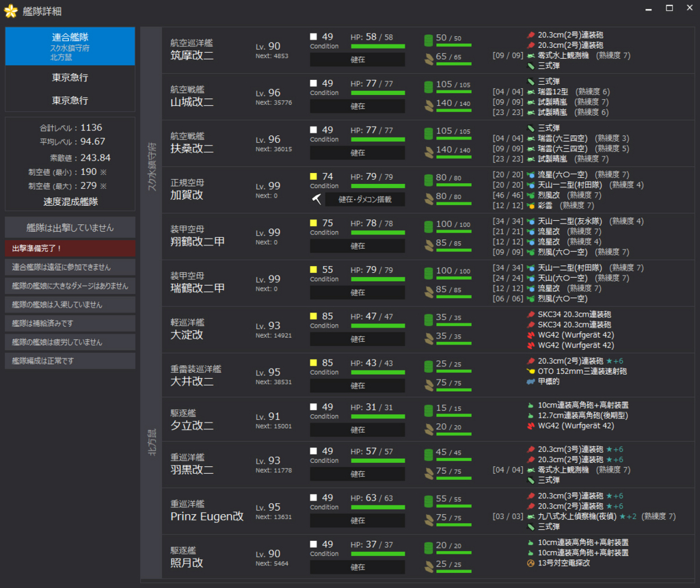Click the yellow flower app icon in title bar

tap(11, 11)
